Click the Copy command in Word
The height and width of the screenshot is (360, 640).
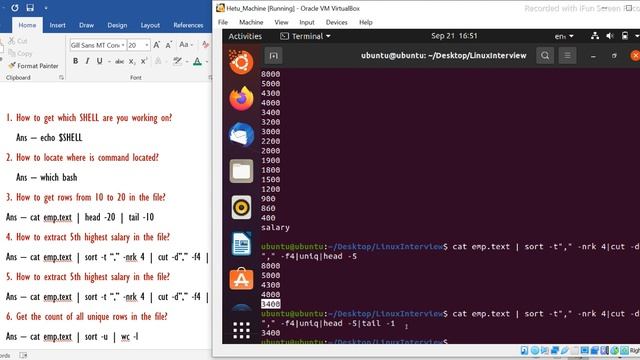20,53
